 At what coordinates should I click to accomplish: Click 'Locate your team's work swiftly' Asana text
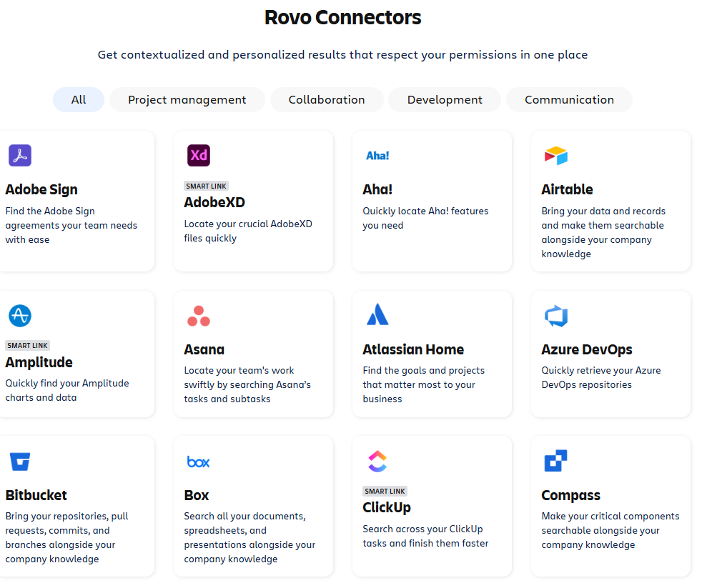point(247,385)
